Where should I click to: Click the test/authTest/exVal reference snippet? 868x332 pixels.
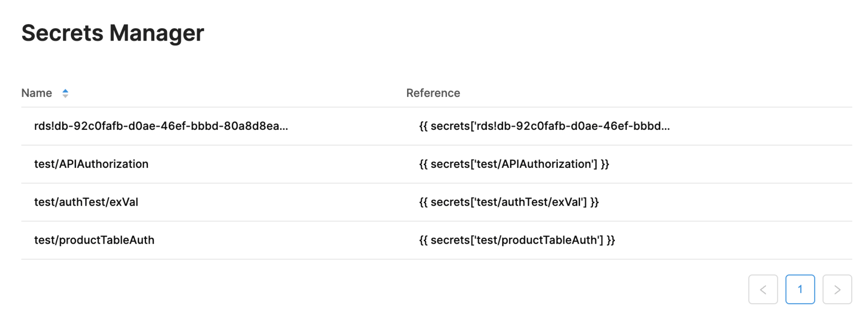pos(509,202)
